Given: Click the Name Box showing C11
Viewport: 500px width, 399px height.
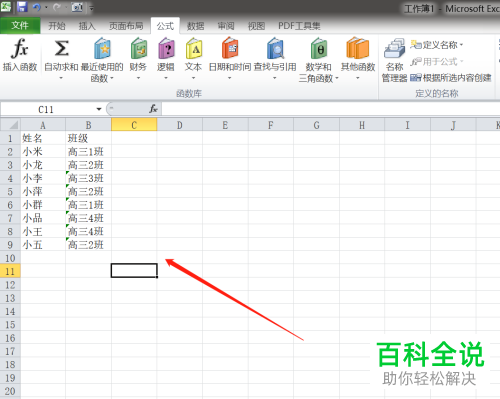Looking at the screenshot, I should point(46,109).
